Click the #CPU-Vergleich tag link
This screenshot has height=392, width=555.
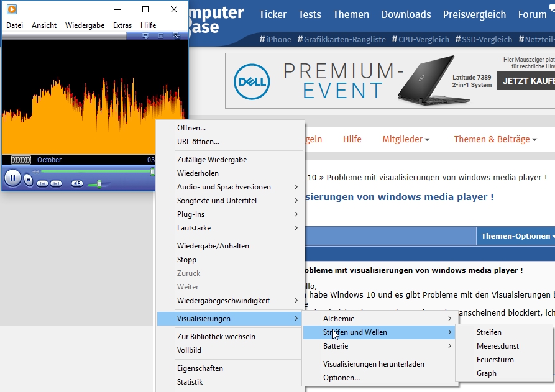pos(421,39)
